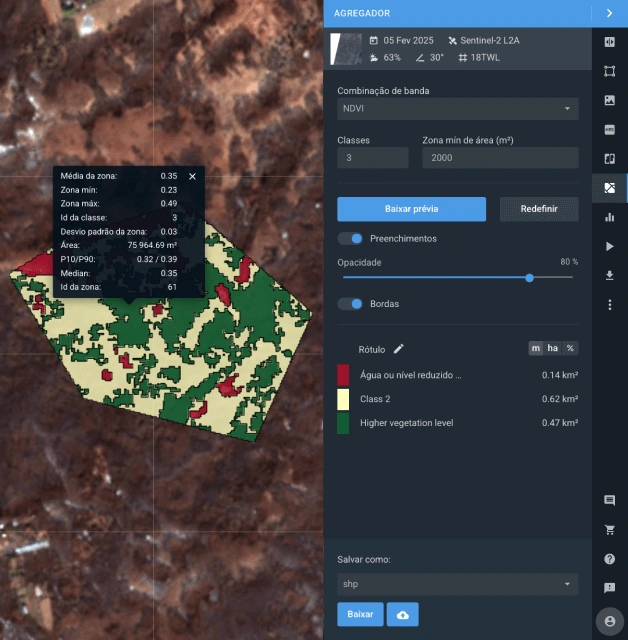Click the Zona mín de área input field
628x640 pixels.
coord(500,158)
